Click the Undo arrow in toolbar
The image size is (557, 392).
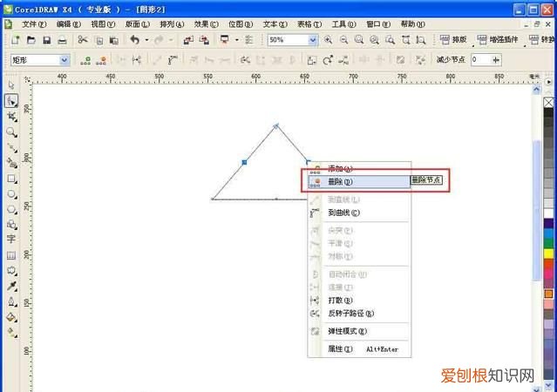(x=134, y=40)
